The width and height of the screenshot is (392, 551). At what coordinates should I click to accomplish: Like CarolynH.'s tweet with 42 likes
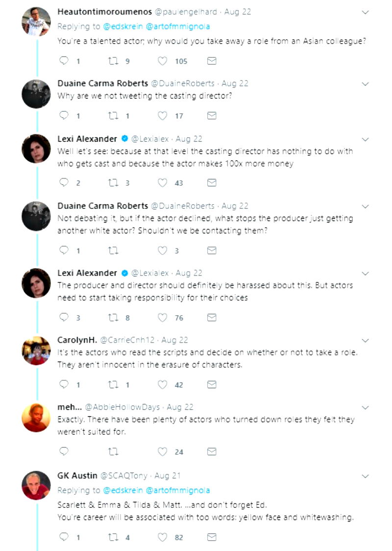162,385
